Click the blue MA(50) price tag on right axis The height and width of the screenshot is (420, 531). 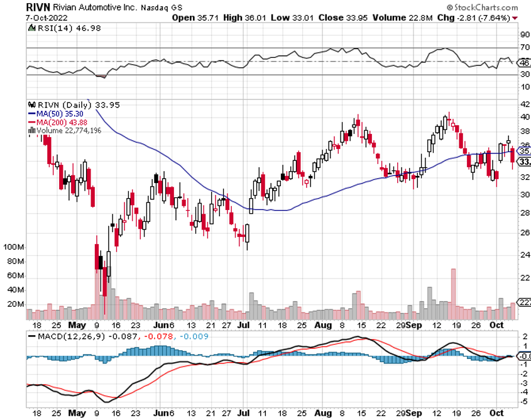tap(525, 151)
